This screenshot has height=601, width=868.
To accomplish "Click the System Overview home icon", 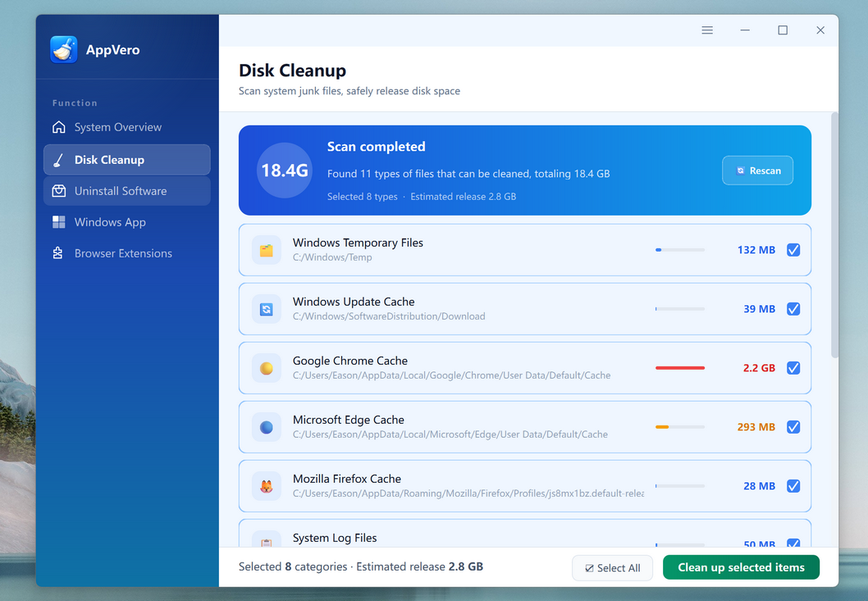I will (59, 127).
